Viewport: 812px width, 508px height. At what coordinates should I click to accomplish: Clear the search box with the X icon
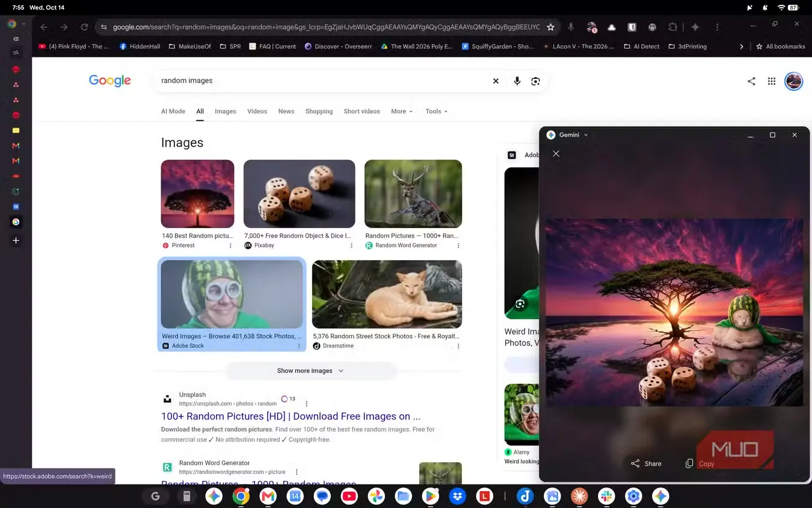point(496,81)
